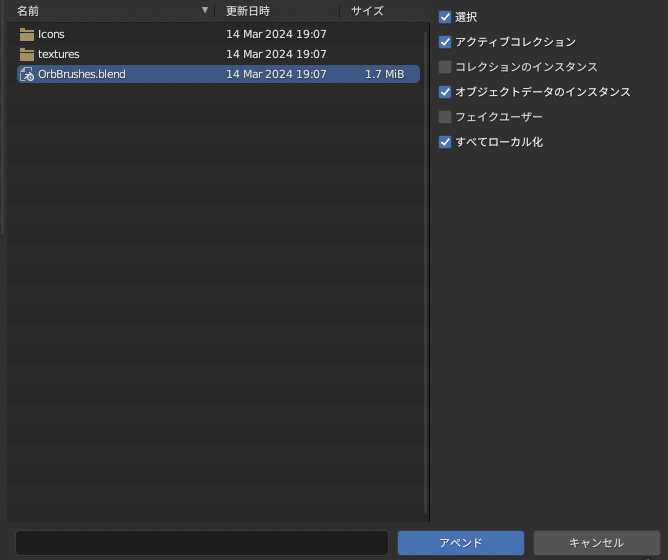Enable the フェイクユーザー checkbox

pyautogui.click(x=445, y=117)
